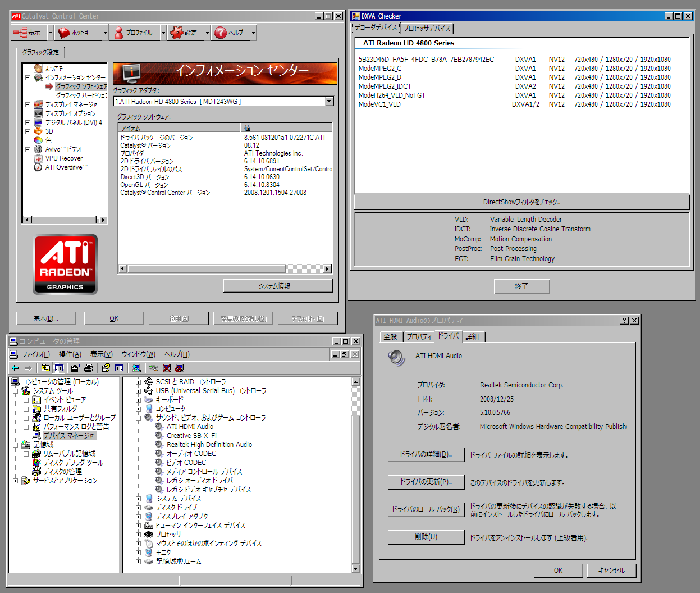Click the Print icon in コンピュータの管理 toolbar

click(89, 368)
